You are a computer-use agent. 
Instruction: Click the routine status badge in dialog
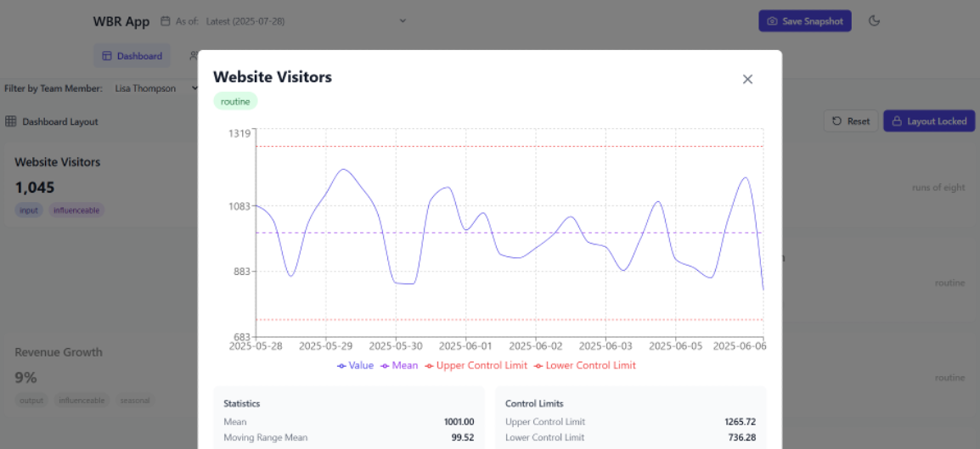235,102
